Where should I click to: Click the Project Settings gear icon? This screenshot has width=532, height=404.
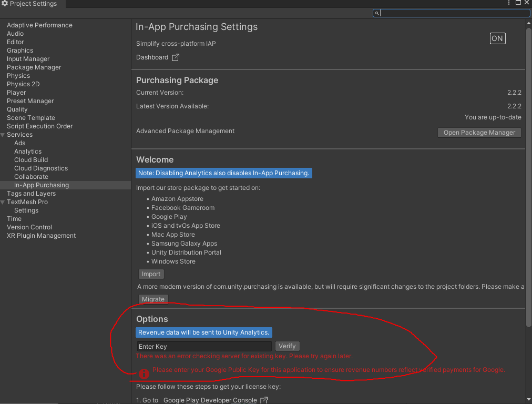5,4
